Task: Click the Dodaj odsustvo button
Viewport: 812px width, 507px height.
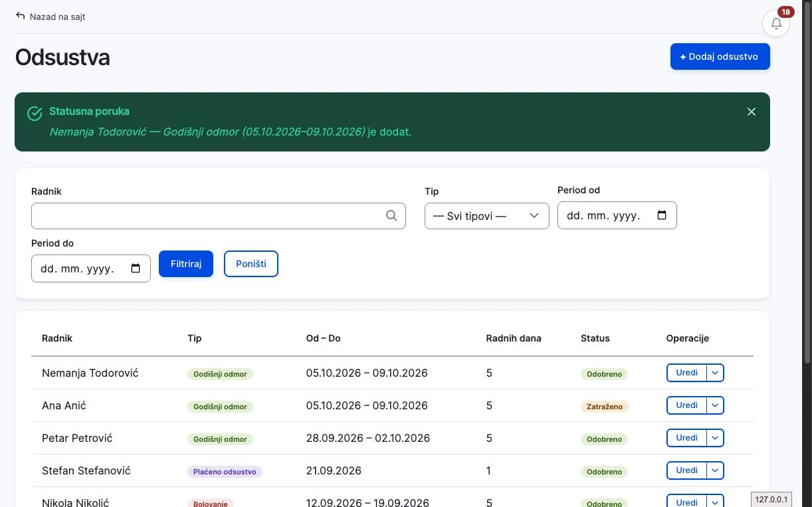Action: (x=720, y=56)
